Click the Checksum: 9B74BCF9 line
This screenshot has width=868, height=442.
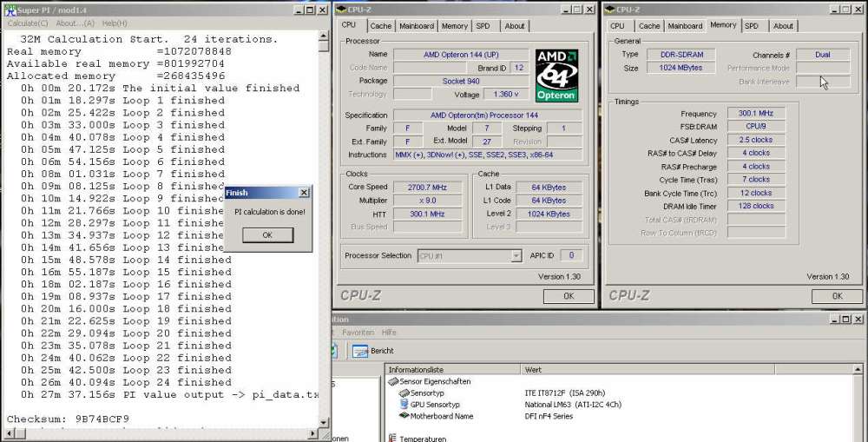(68, 419)
